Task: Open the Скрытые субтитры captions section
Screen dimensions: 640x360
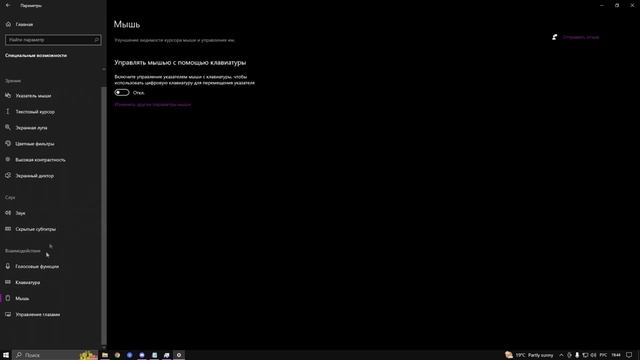Action: click(x=31, y=229)
